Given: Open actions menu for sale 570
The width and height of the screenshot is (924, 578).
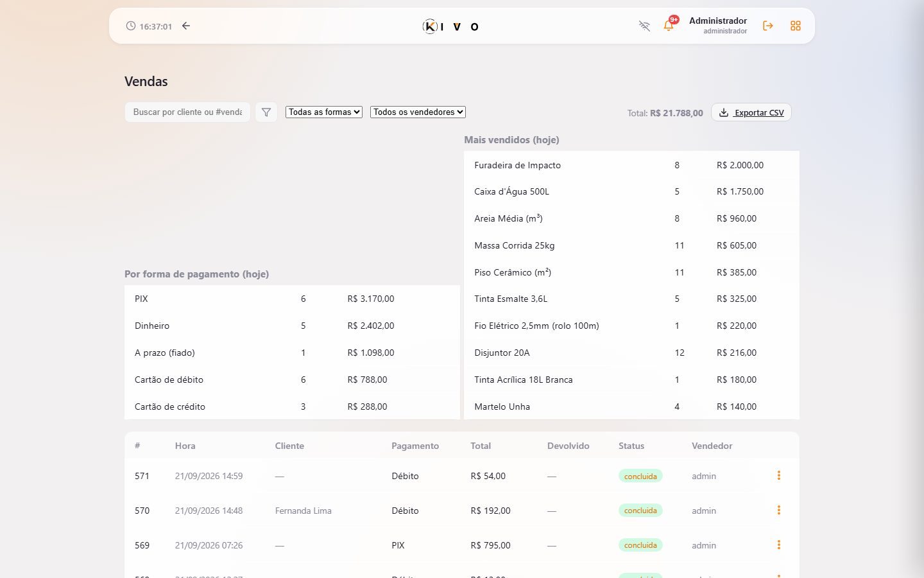Looking at the screenshot, I should tap(779, 510).
